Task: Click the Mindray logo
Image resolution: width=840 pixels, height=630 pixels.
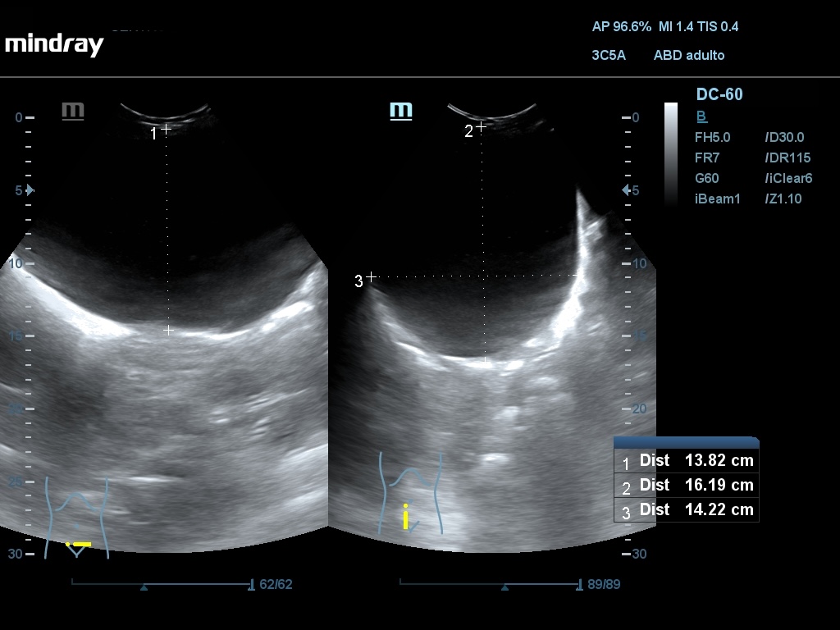Action: (54, 44)
